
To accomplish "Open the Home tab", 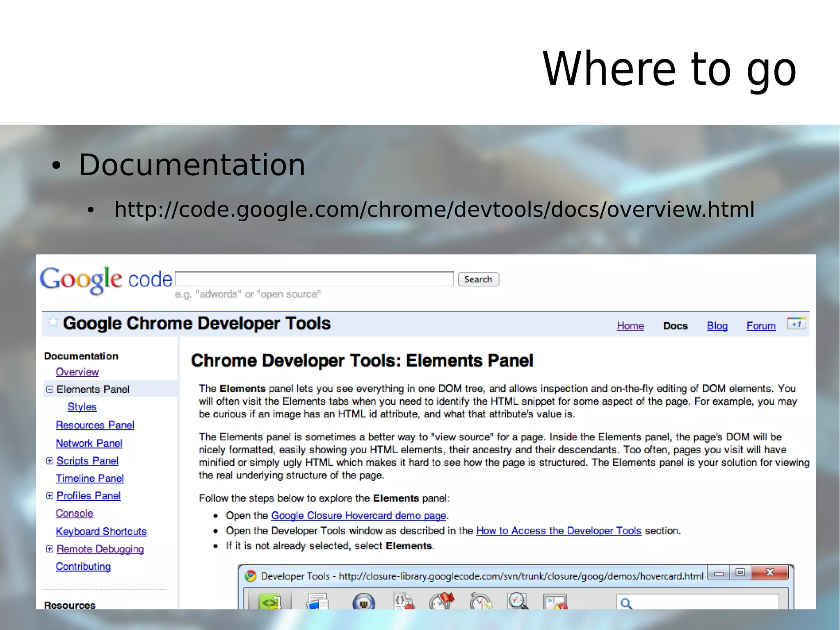I will 630,326.
